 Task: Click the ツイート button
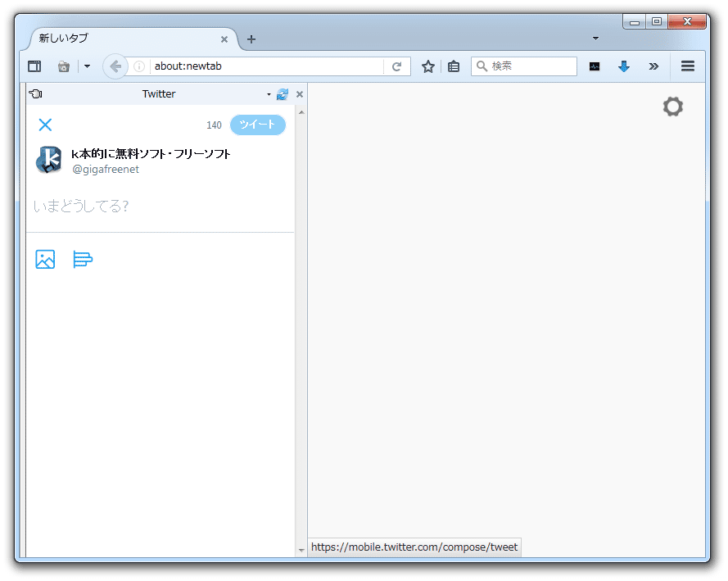click(258, 125)
